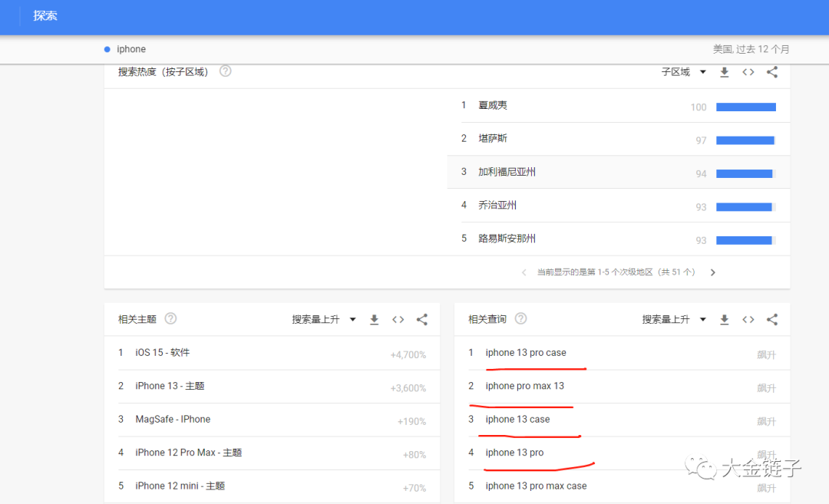Open the related topic iPhone 13 - 主题
Screen dimensions: 829x504
(x=170, y=386)
